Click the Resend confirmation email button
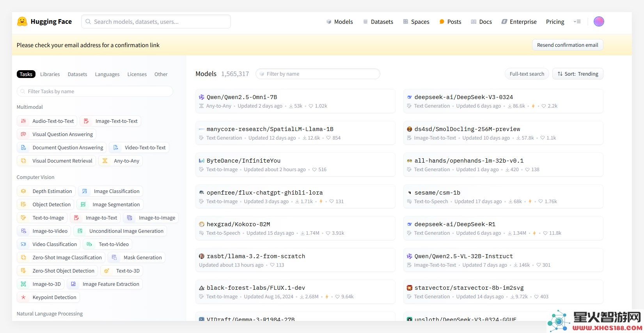This screenshot has height=333, width=644. [x=568, y=45]
